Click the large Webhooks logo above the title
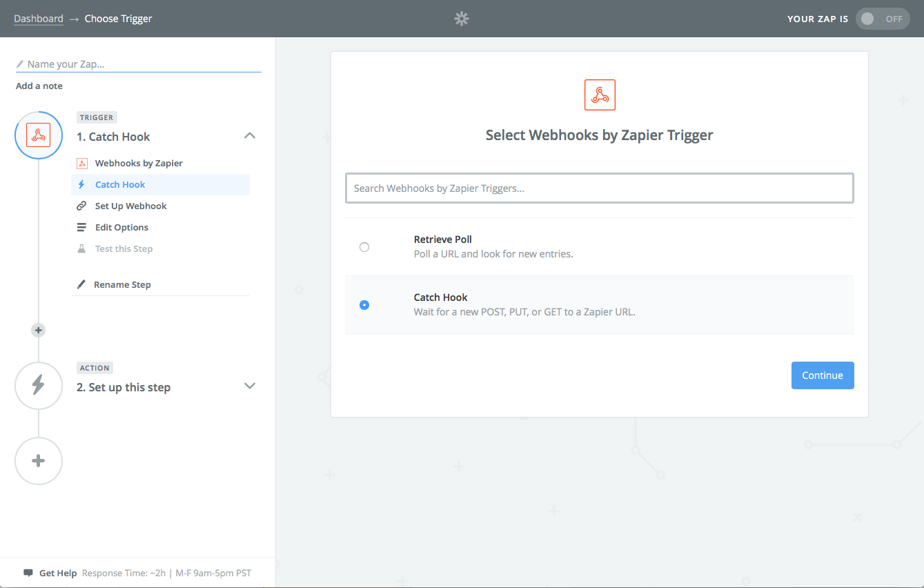 click(x=600, y=95)
